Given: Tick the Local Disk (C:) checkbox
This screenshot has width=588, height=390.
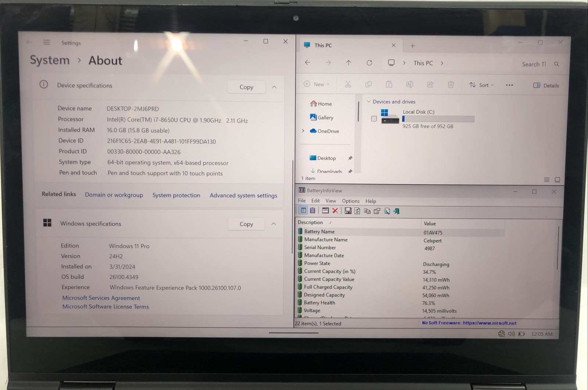Looking at the screenshot, I should [374, 118].
